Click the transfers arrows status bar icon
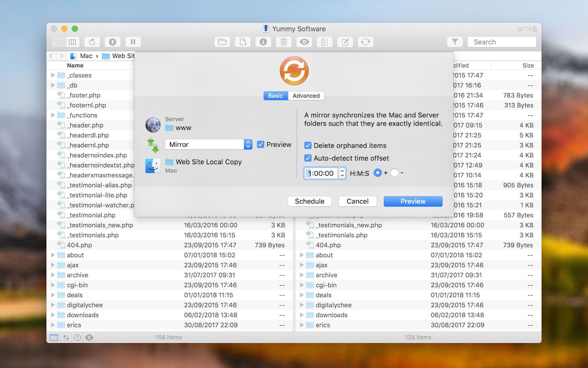The image size is (588, 368). tap(66, 337)
